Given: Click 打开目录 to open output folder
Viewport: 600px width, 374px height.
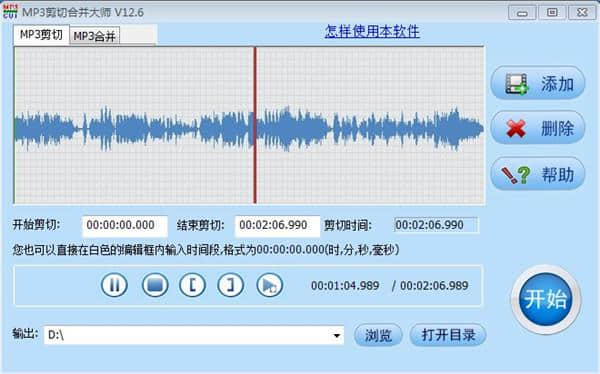Looking at the screenshot, I should 448,335.
